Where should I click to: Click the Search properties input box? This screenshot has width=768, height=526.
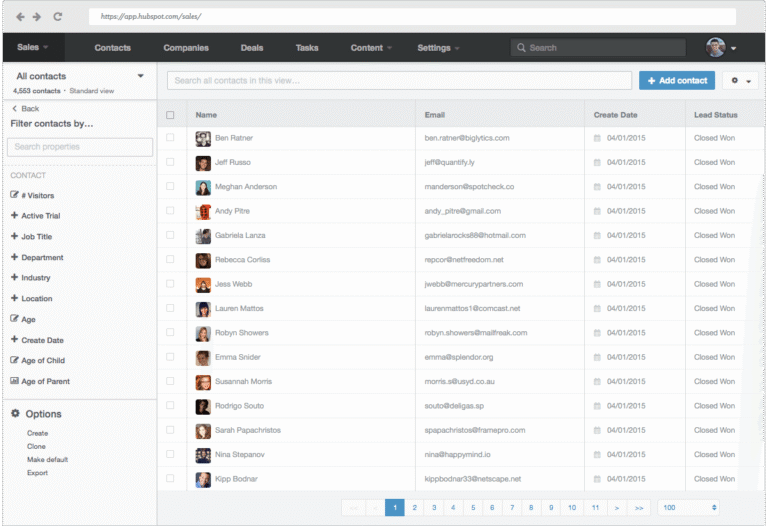pos(80,147)
